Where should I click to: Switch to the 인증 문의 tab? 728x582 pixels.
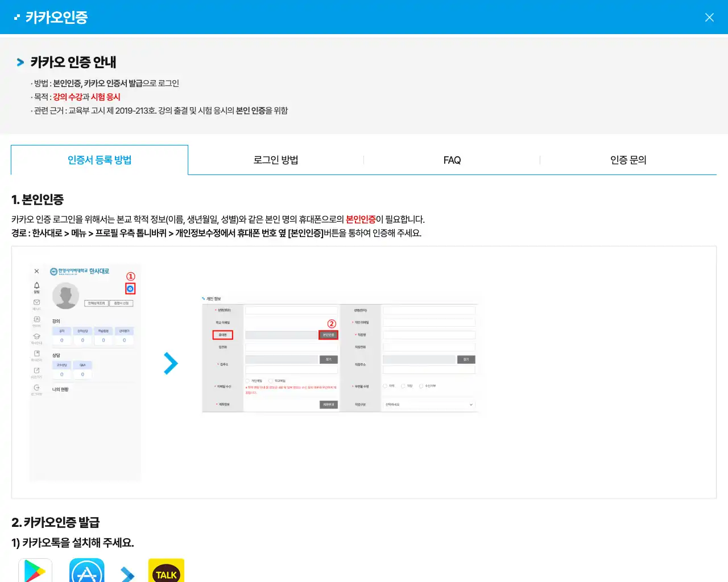pos(628,160)
